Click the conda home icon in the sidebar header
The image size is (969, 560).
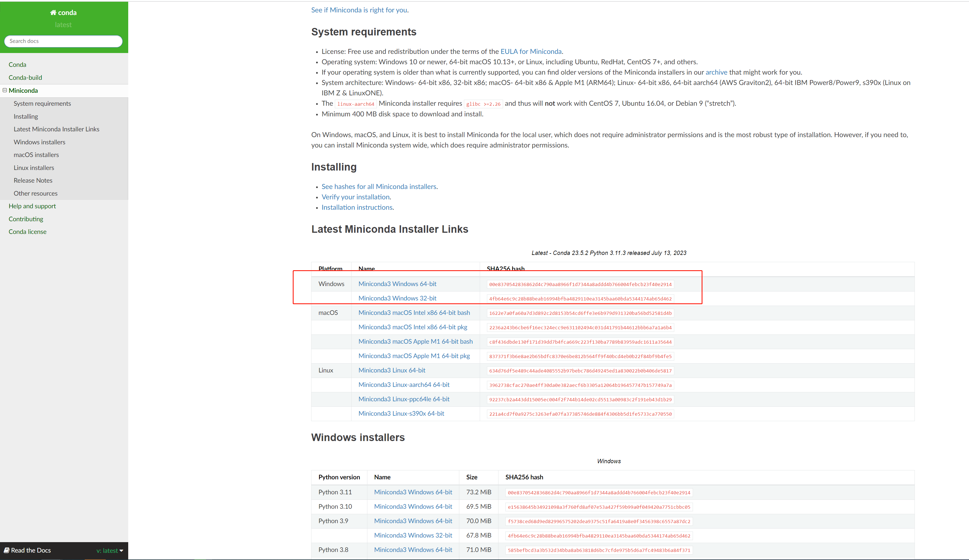tap(53, 13)
